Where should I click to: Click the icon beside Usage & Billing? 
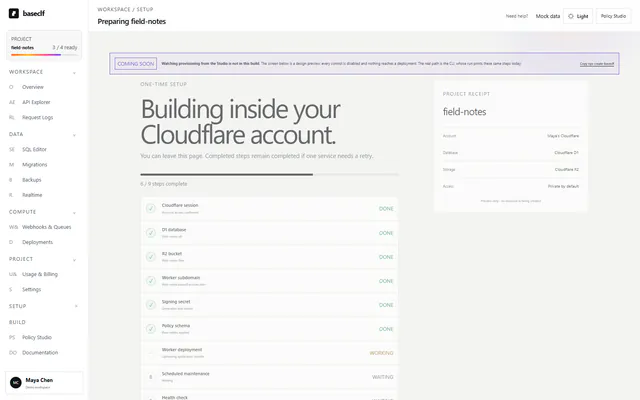13,274
